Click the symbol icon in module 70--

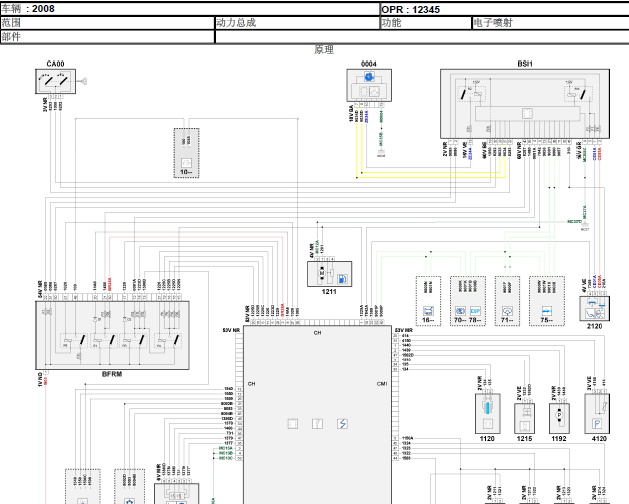(x=460, y=311)
